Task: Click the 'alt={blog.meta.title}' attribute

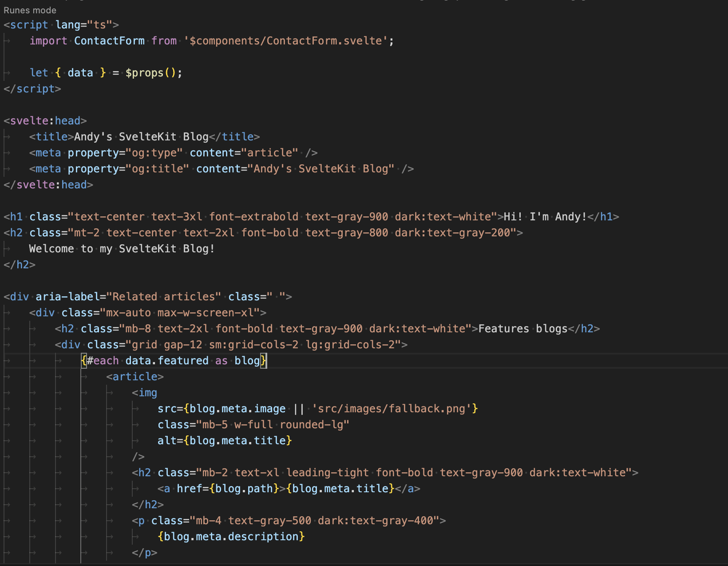Action: (225, 441)
